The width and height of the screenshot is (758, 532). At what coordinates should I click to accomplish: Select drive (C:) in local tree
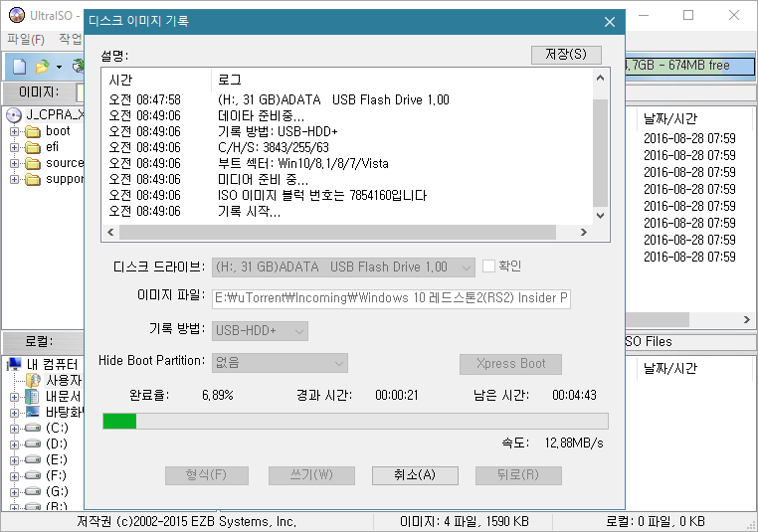57,429
